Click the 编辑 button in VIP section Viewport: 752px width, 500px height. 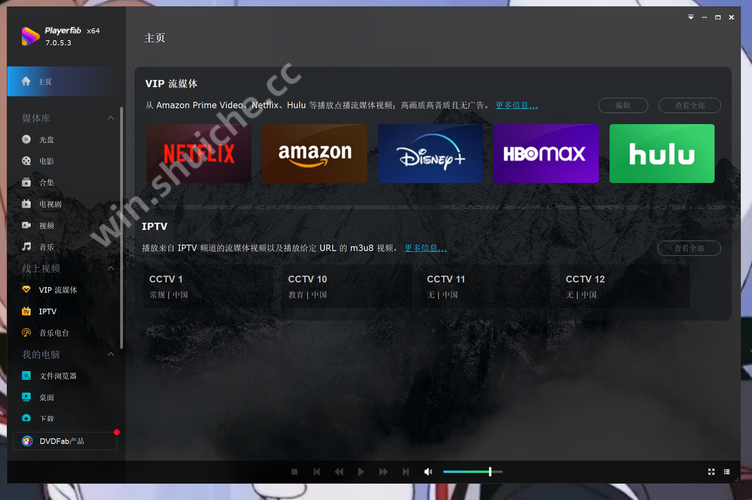pos(623,105)
